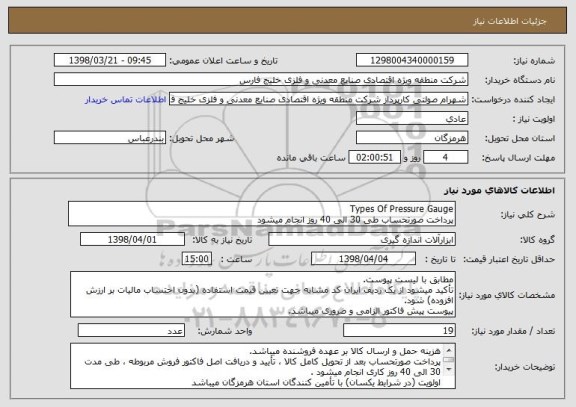Select the remaining days field showing 4
The width and height of the screenshot is (576, 407).
pyautogui.click(x=446, y=157)
